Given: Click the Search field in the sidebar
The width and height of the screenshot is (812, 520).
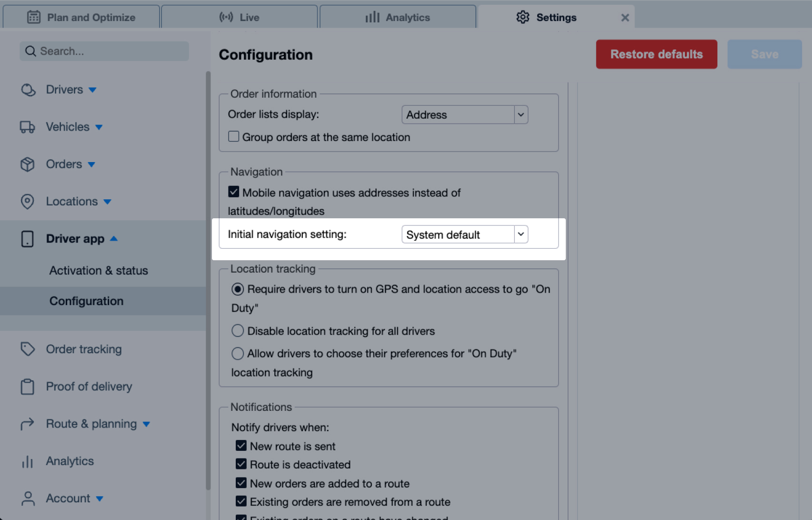Looking at the screenshot, I should tap(104, 51).
